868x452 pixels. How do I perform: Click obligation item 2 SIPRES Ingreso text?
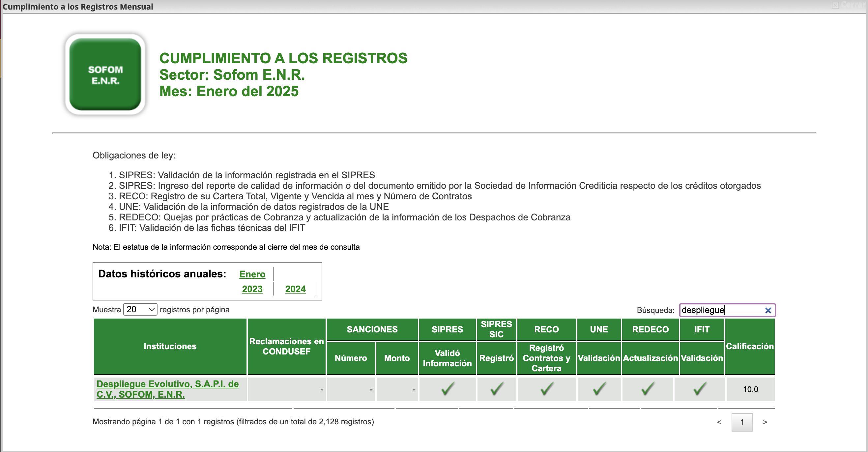click(440, 185)
